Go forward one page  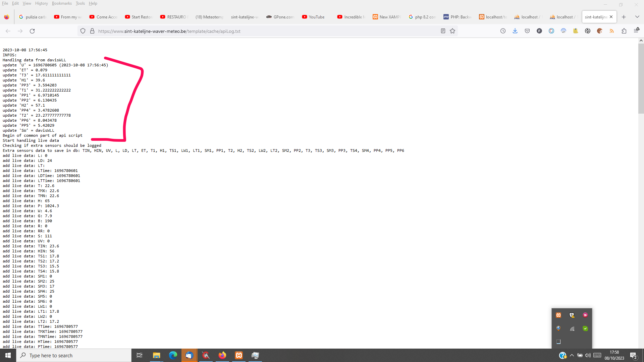(x=20, y=31)
